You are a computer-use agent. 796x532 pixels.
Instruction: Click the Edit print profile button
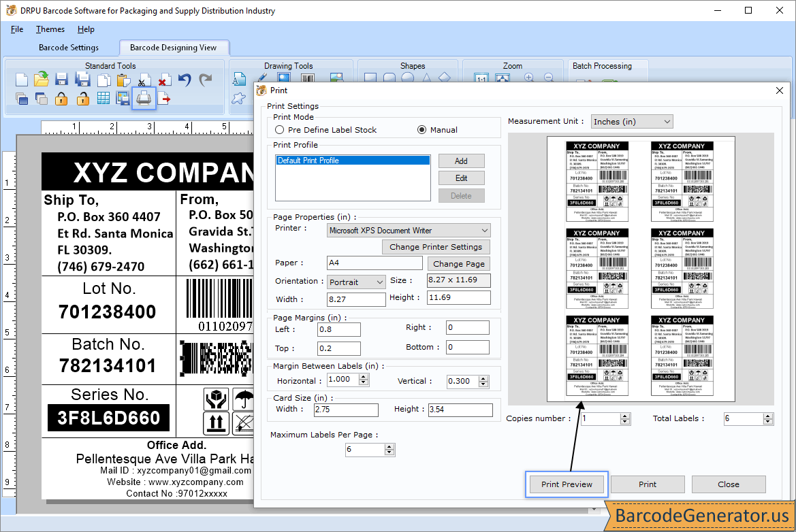pyautogui.click(x=461, y=178)
